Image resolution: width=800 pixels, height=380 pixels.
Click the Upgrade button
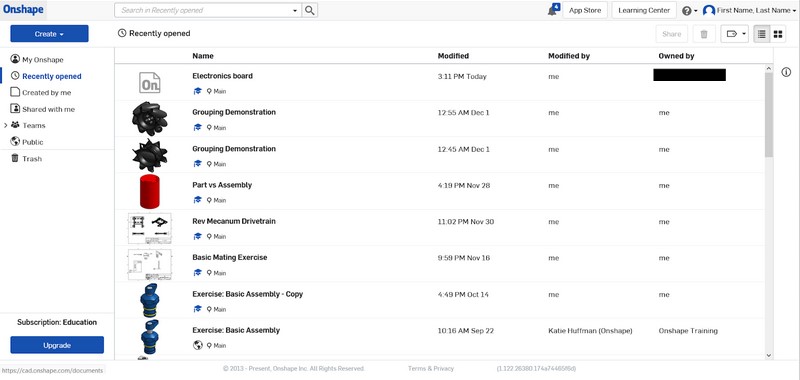click(x=57, y=345)
